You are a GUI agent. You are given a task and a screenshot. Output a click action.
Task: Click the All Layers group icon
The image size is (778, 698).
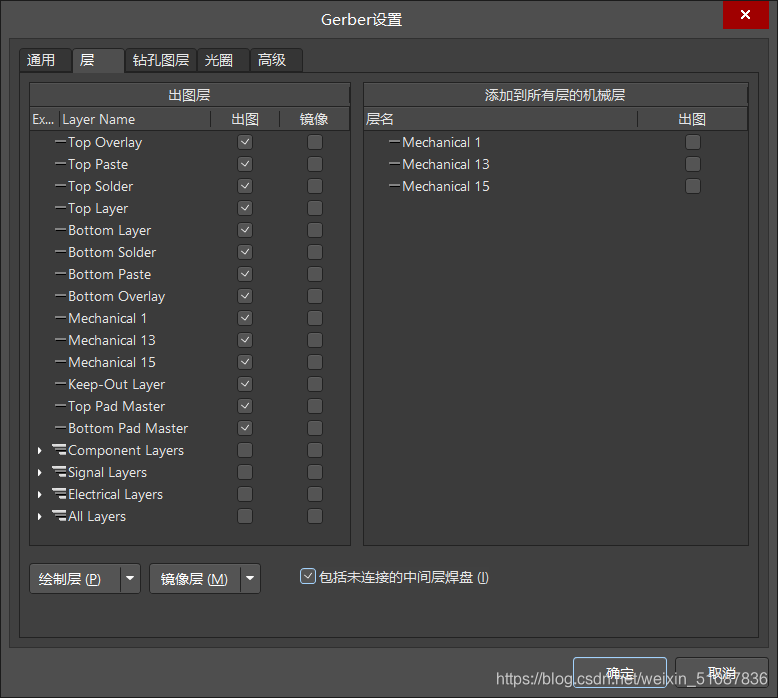[x=59, y=516]
